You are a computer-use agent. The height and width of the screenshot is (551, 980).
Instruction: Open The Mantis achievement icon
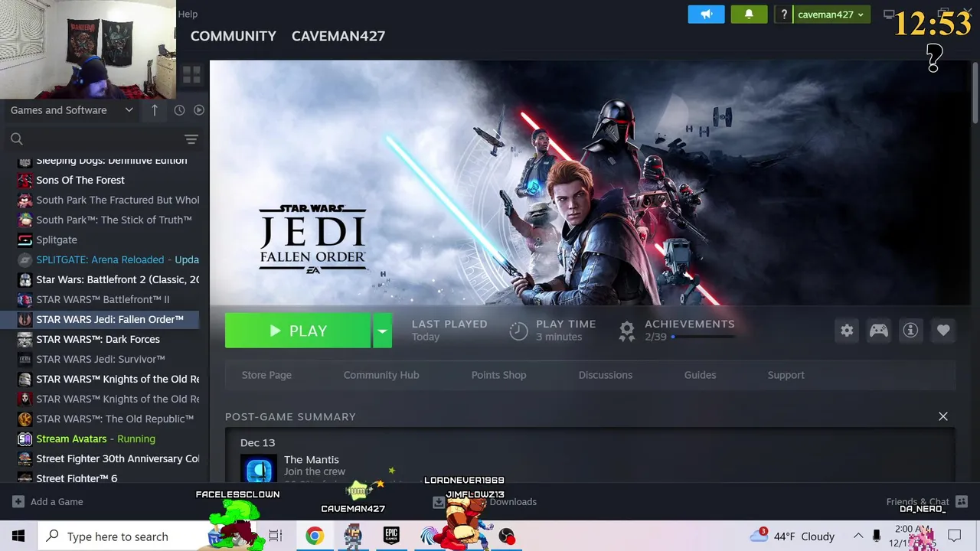click(x=258, y=468)
